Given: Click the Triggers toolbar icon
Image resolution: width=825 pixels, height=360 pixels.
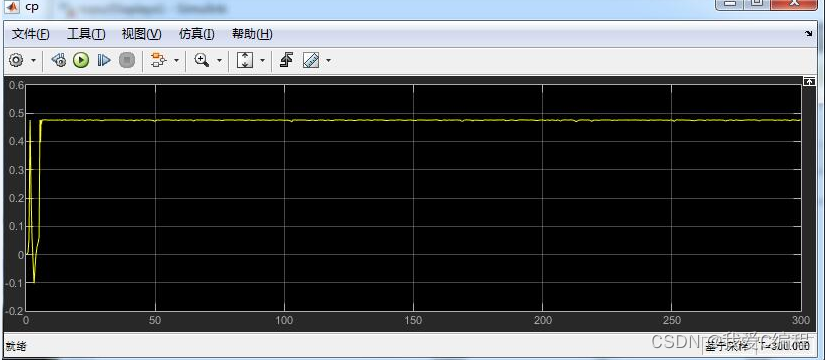Looking at the screenshot, I should click(286, 60).
